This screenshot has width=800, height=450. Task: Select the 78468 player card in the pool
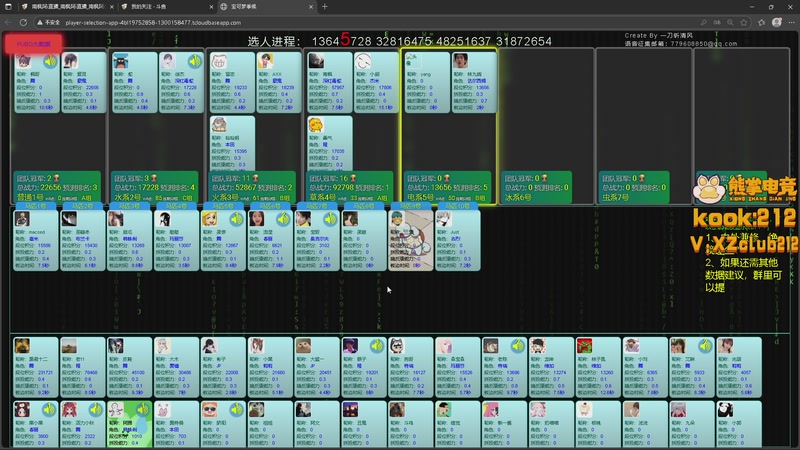coord(83,367)
